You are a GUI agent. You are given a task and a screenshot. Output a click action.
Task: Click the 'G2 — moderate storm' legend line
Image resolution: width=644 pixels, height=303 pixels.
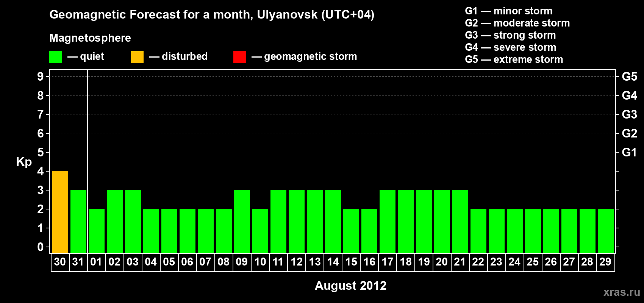tap(517, 23)
